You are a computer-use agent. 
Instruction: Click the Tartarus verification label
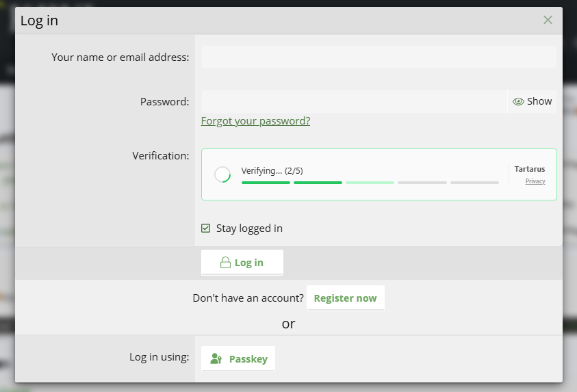coord(530,169)
